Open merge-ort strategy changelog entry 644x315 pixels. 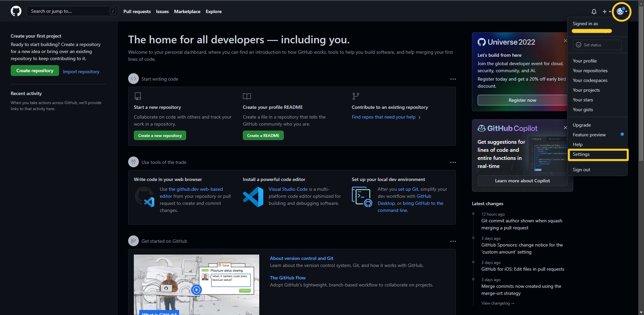coord(521,290)
